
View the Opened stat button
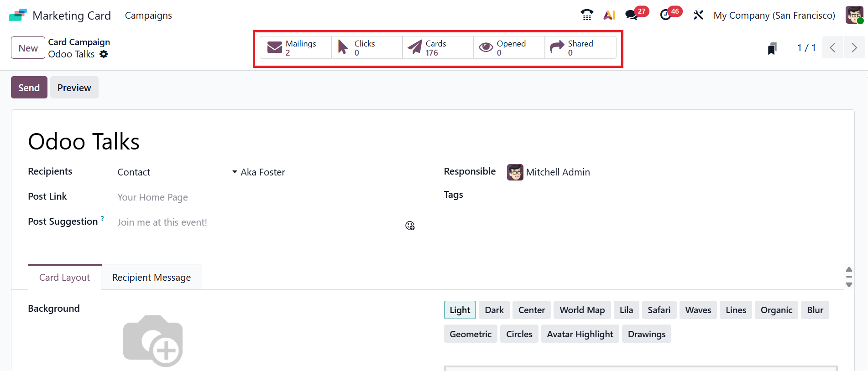pos(509,47)
